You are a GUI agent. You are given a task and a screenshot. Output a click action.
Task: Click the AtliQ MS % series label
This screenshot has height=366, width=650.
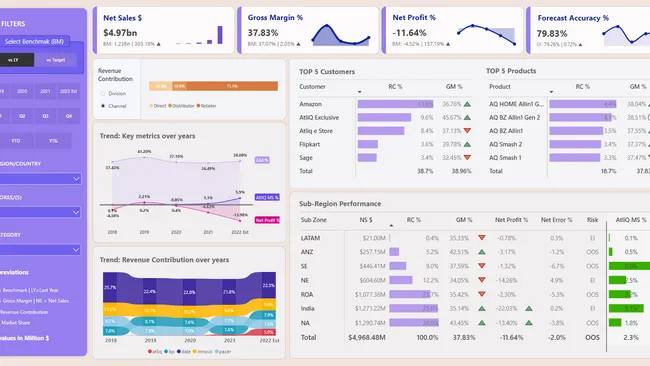(267, 197)
